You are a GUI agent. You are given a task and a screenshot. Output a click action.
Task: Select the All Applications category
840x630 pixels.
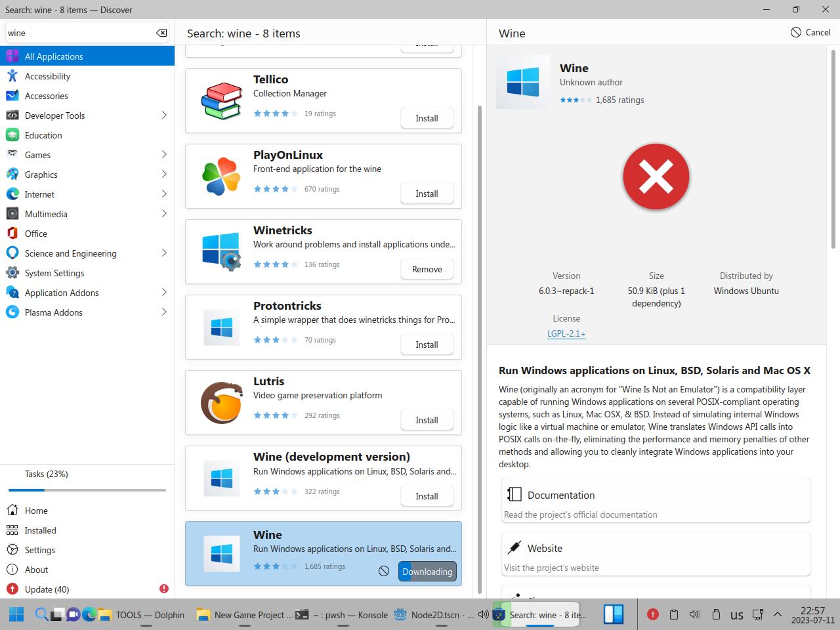[87, 56]
